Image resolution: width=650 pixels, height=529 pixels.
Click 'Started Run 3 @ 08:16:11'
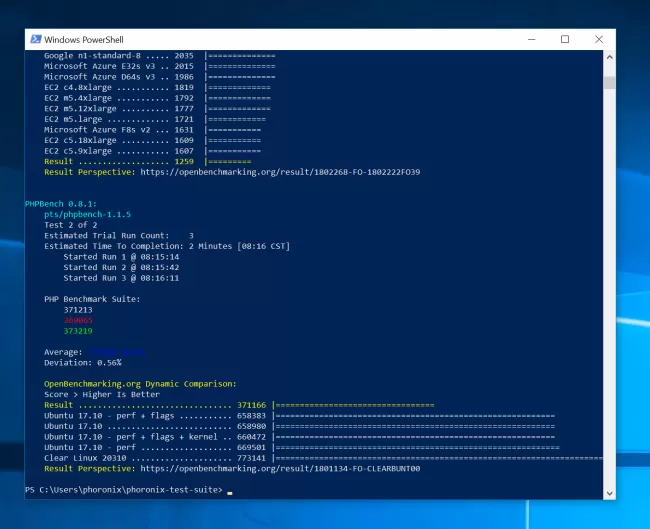click(121, 278)
